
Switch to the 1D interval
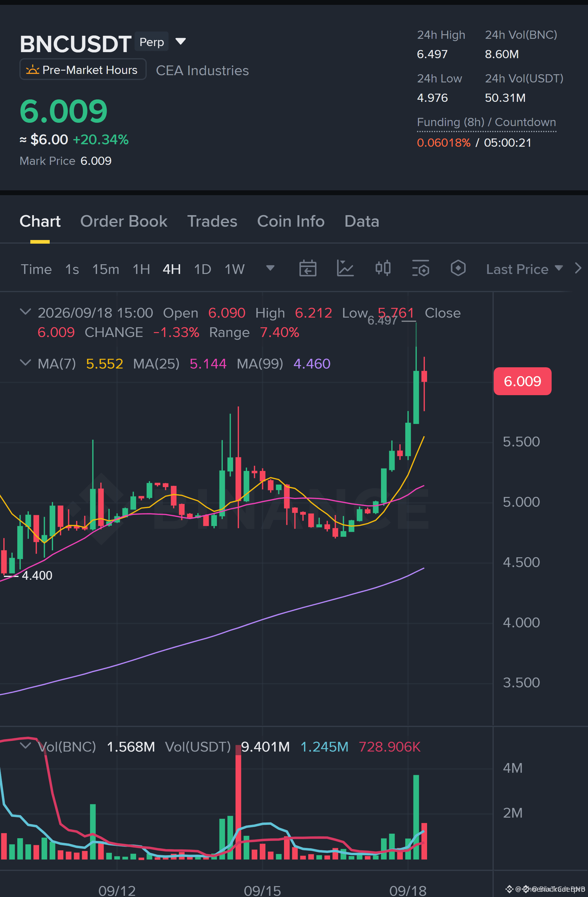pos(202,269)
